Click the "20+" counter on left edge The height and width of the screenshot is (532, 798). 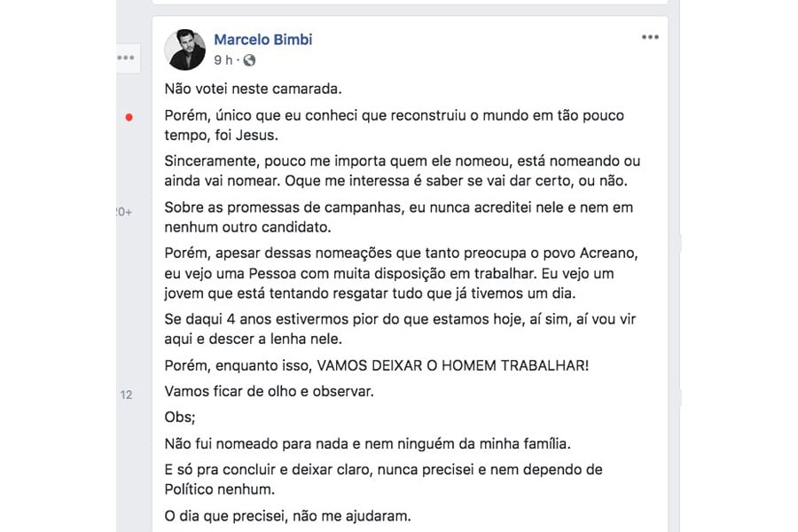coord(123,212)
